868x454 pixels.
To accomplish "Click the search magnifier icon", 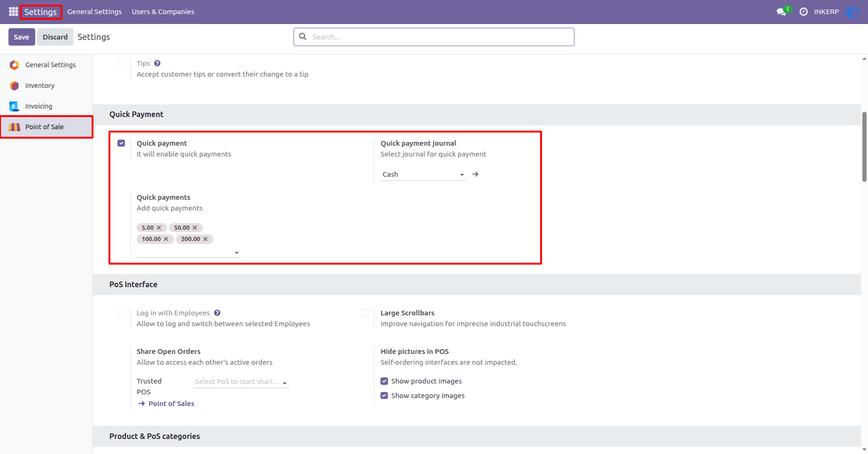I will pos(303,37).
